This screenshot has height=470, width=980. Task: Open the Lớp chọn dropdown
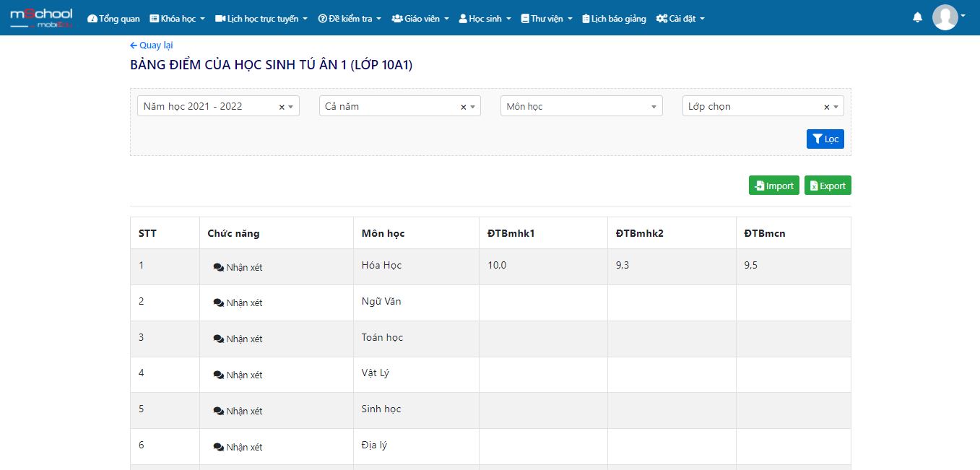(x=763, y=106)
